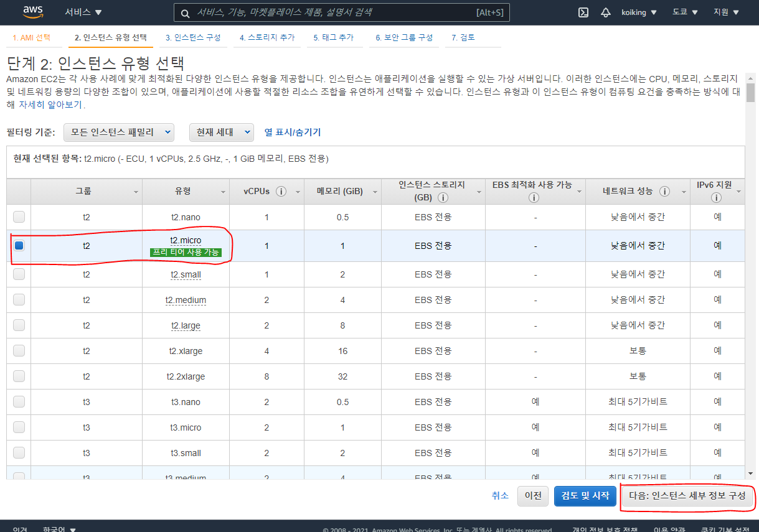
Task: Click the IPv6 support info icon
Action: (x=716, y=198)
